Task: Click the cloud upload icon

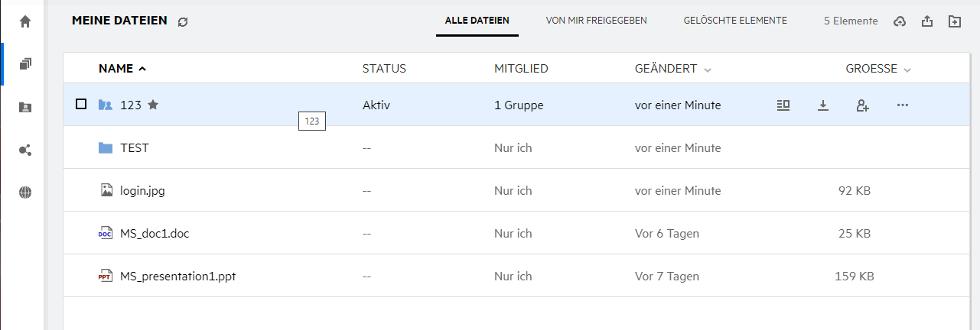Action: 900,21
